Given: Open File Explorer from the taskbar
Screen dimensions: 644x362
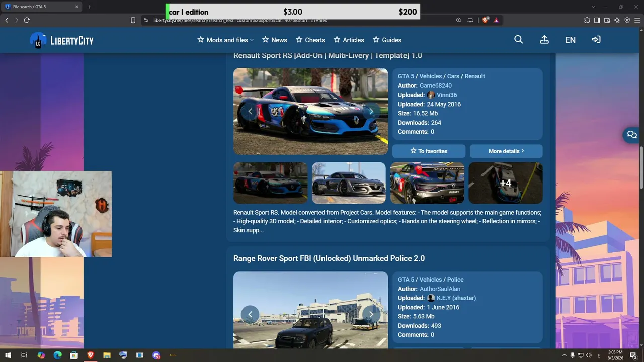Looking at the screenshot, I should point(107,355).
